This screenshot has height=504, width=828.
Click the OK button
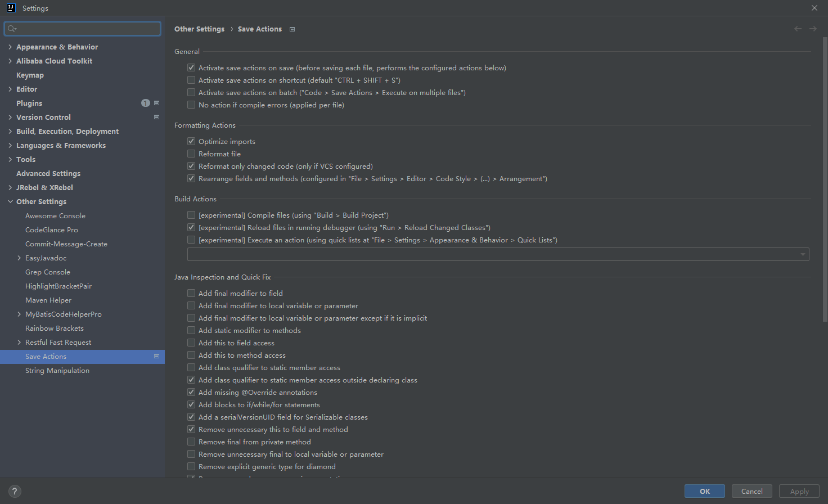click(705, 491)
